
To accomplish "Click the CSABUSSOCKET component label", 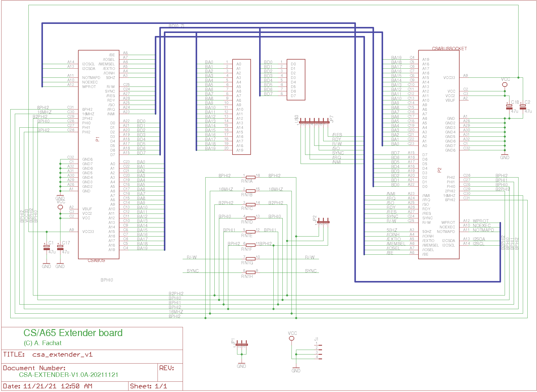I will 449,48.
